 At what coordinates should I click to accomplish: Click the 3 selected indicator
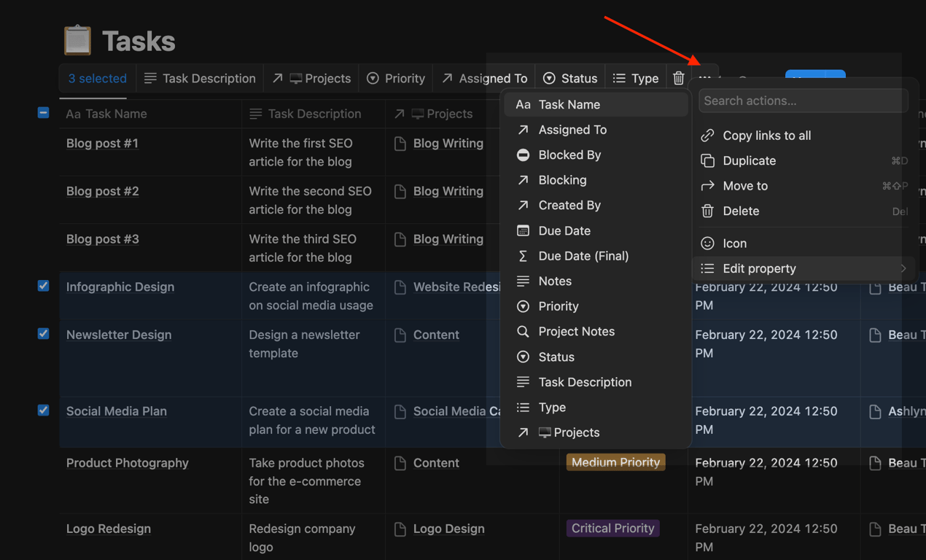pyautogui.click(x=97, y=78)
